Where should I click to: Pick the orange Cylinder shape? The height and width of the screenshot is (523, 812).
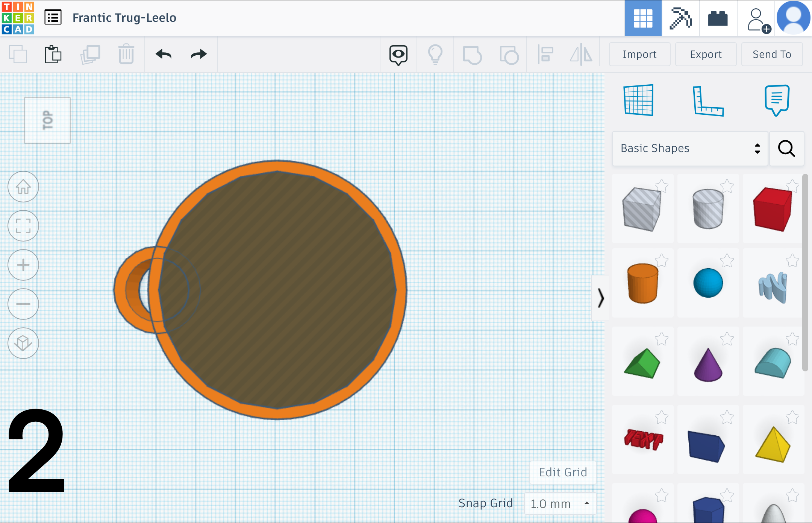pos(642,283)
